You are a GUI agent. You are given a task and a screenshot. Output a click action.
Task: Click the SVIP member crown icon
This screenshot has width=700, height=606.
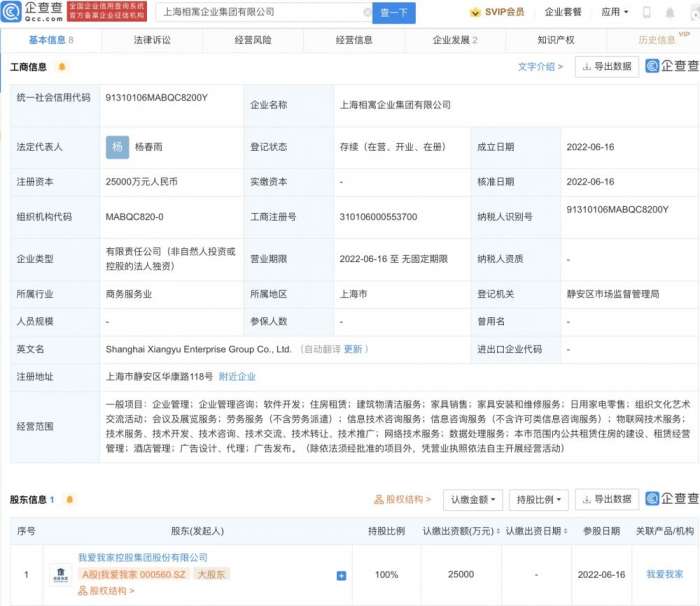coord(477,13)
